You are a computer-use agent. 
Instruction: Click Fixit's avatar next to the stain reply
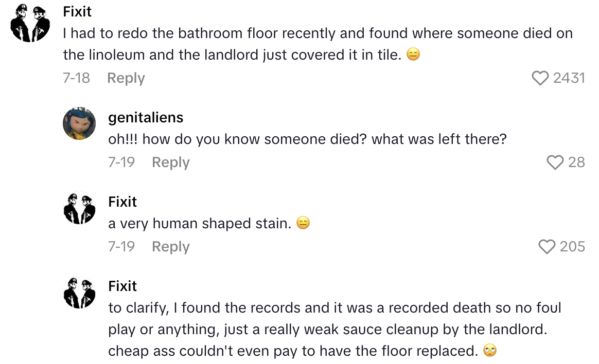pyautogui.click(x=80, y=207)
